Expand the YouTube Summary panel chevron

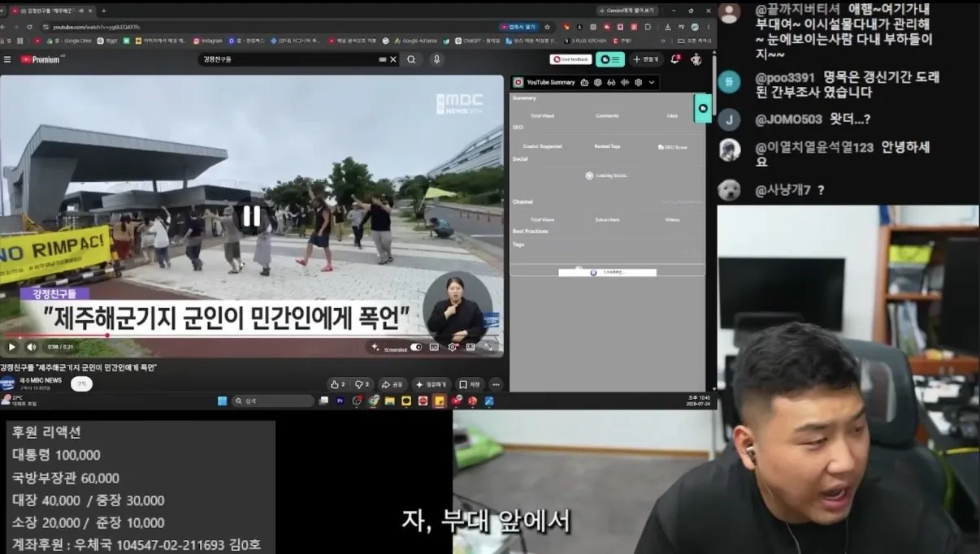(652, 82)
